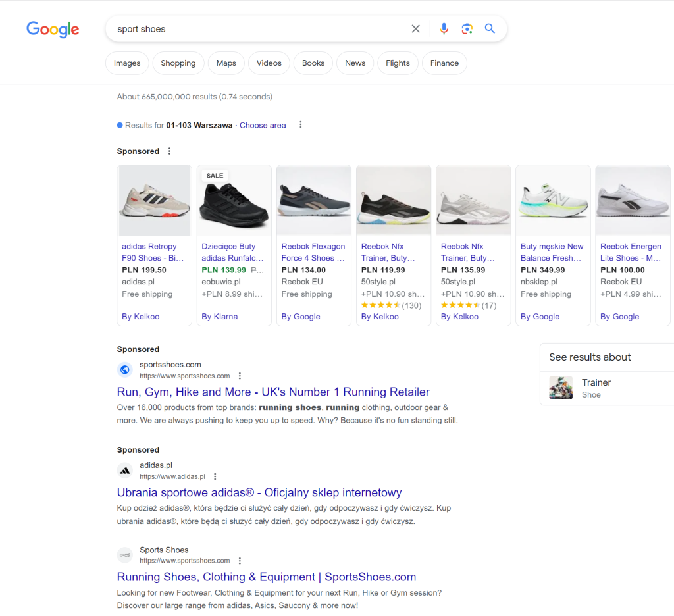Select the Books filter

[313, 63]
